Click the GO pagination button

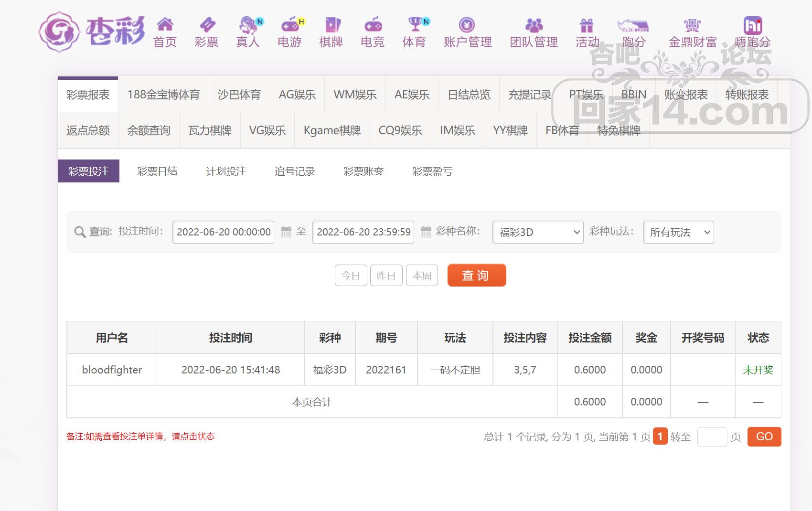coord(764,436)
